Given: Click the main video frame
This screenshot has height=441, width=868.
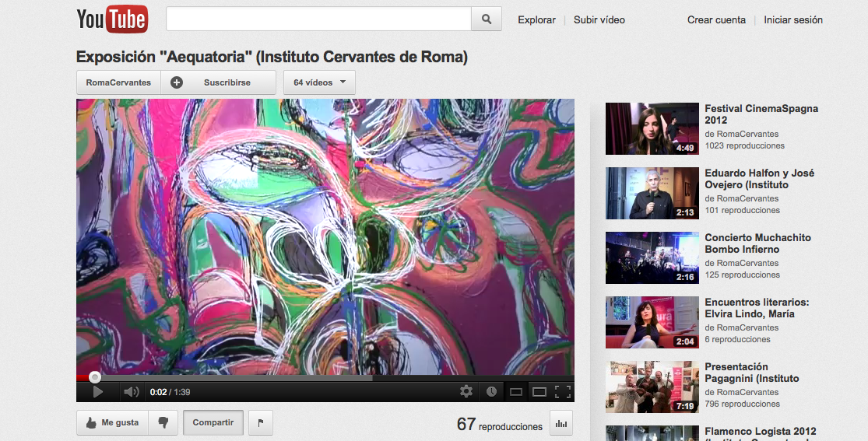Looking at the screenshot, I should point(325,236).
